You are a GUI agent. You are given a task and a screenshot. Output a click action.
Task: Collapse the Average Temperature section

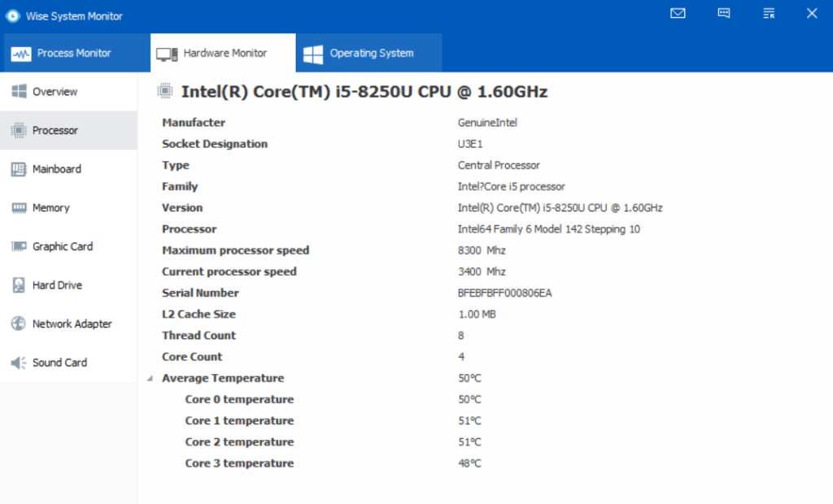click(150, 378)
